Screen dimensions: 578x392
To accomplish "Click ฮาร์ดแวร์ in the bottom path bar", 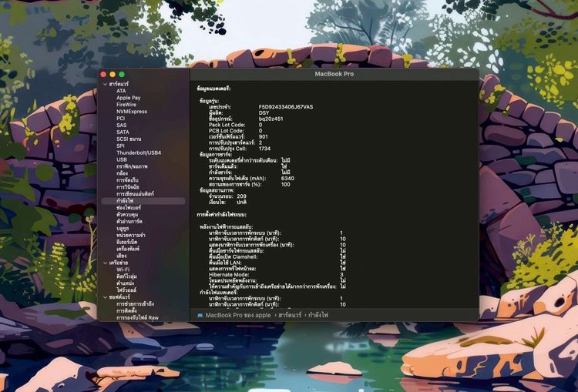I will coord(290,315).
